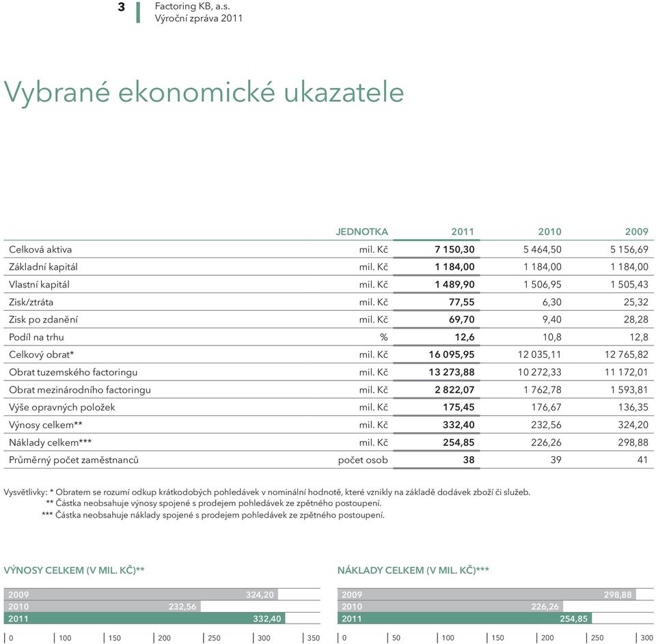Click the value 1 489,90
The height and width of the screenshot is (644, 656).
click(x=455, y=285)
